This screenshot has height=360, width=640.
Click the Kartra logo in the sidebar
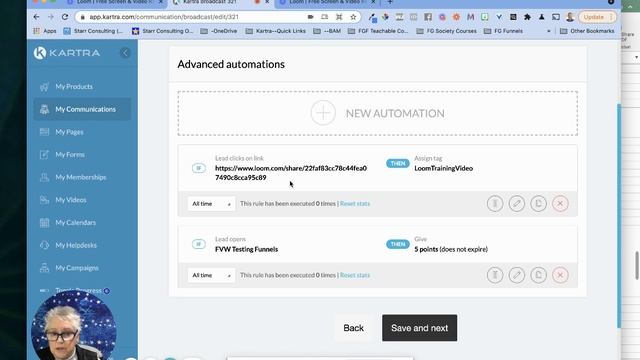click(x=67, y=53)
